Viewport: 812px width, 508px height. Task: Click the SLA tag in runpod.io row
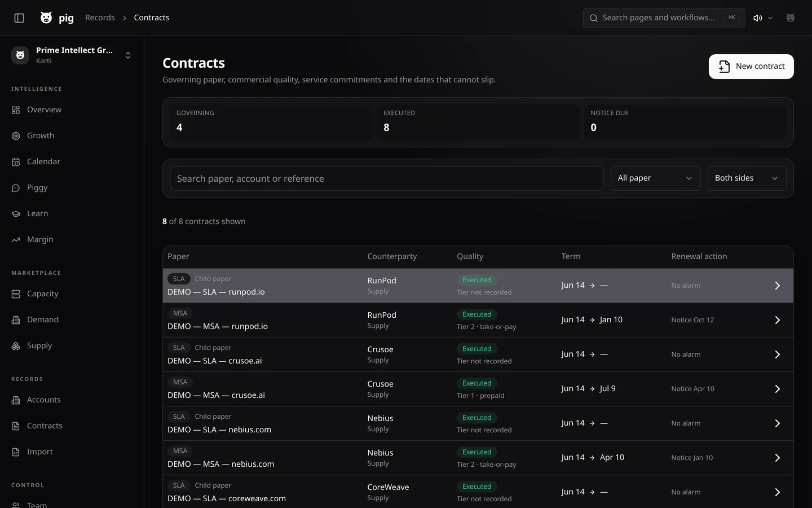(x=179, y=279)
